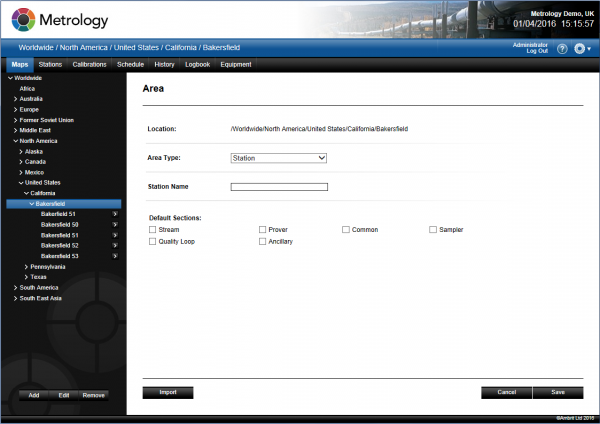Click the Location path text
Viewport: 600px width, 424px height.
click(x=319, y=129)
